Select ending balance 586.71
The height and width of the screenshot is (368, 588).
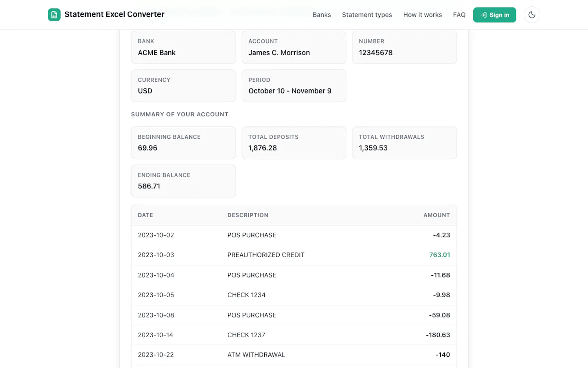149,186
